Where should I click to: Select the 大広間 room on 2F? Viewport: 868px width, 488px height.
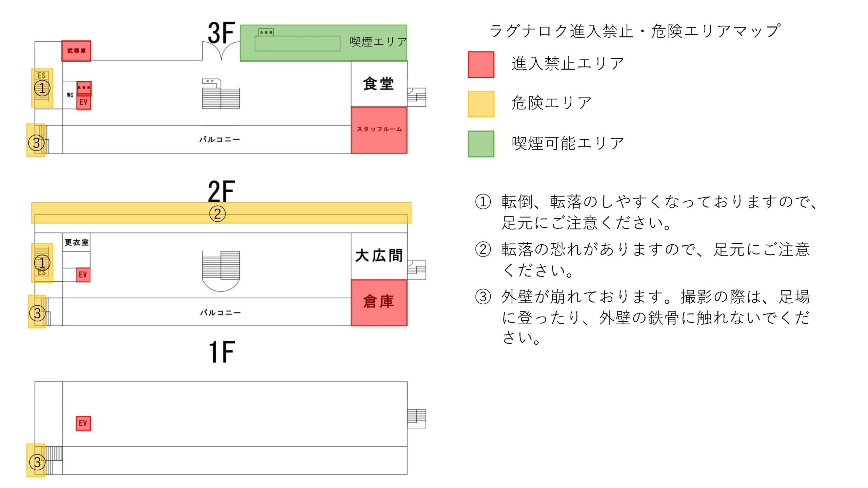pos(379,256)
